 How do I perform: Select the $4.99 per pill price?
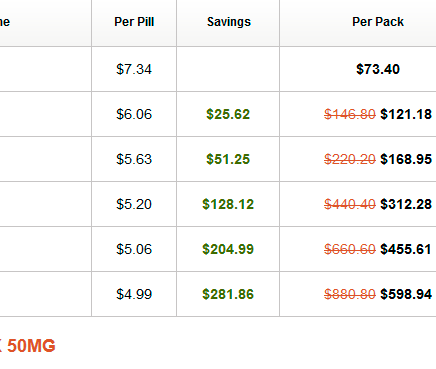134,294
